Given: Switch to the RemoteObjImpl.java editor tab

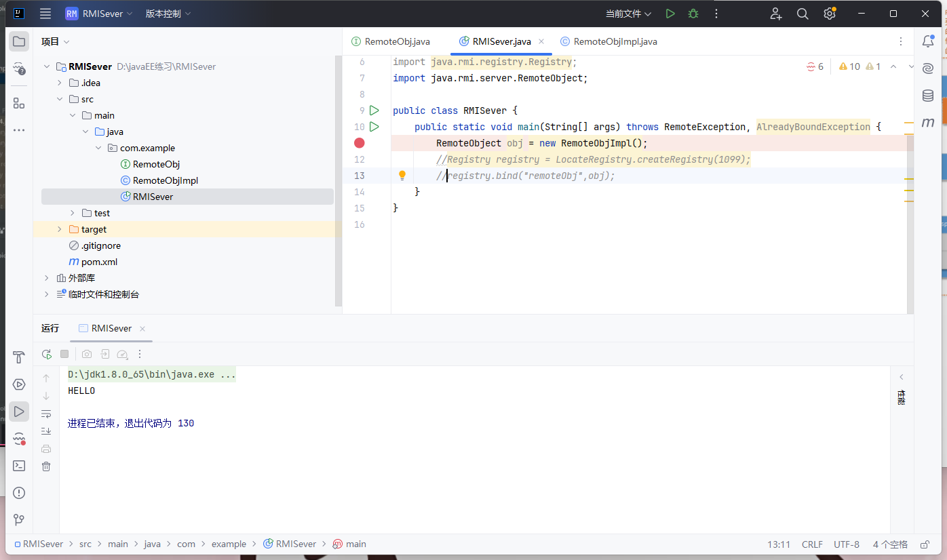Looking at the screenshot, I should click(615, 41).
